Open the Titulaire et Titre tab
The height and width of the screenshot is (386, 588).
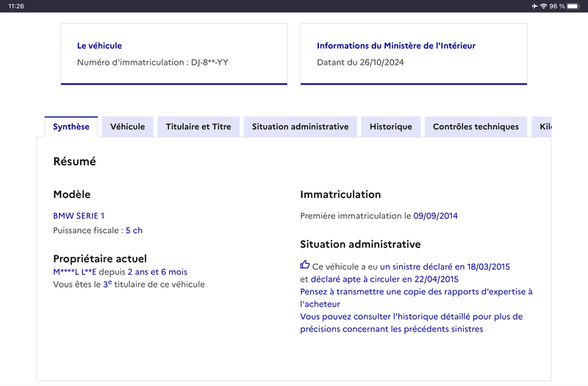coord(198,126)
